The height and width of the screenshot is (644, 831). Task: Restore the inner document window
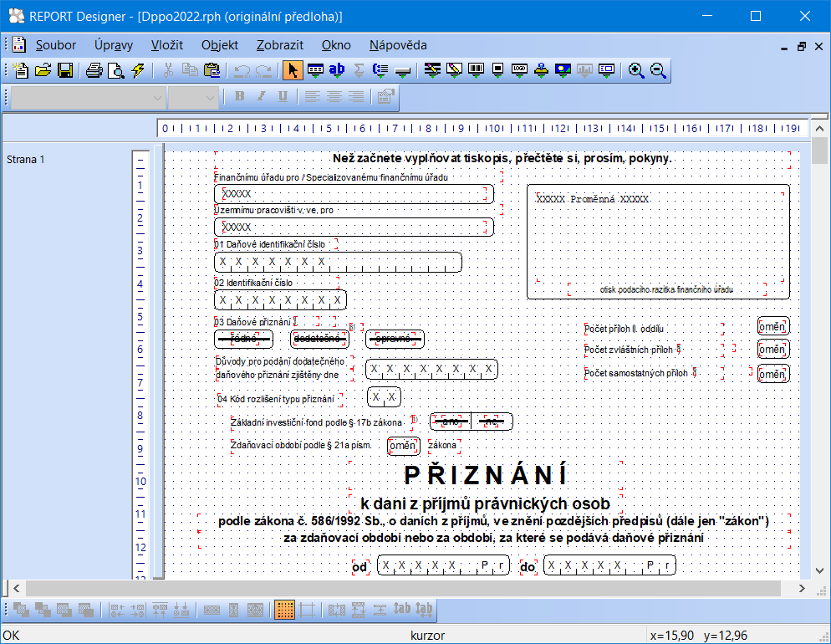(x=801, y=47)
